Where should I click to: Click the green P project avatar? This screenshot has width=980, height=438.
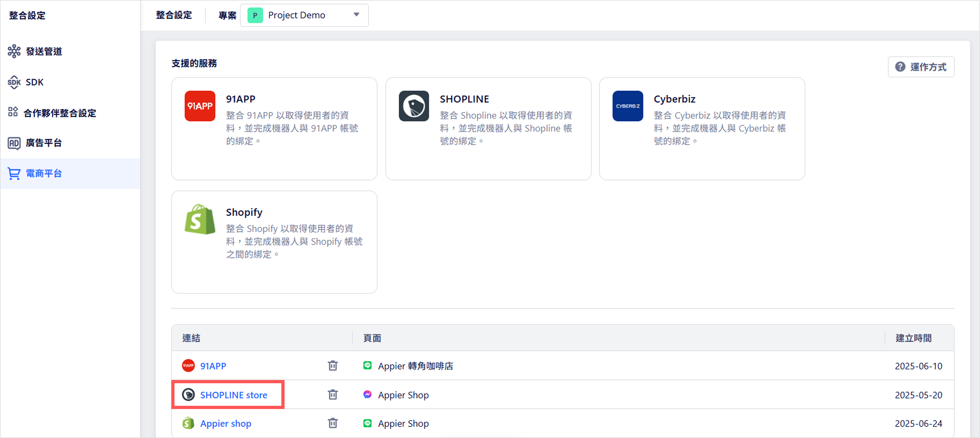coord(255,15)
